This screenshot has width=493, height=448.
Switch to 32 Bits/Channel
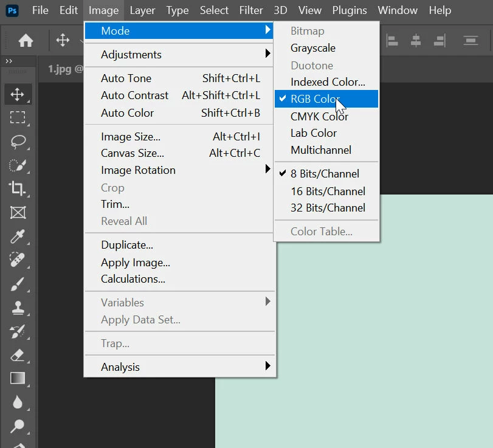point(326,208)
